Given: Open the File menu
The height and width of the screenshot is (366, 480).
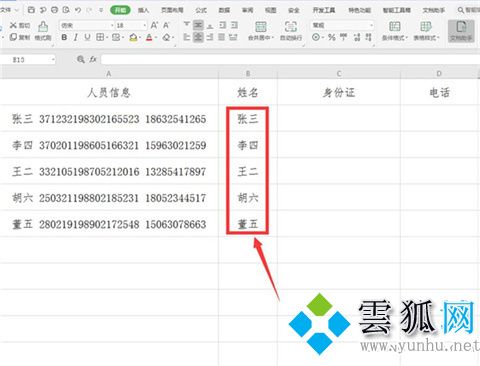Looking at the screenshot, I should (x=6, y=10).
